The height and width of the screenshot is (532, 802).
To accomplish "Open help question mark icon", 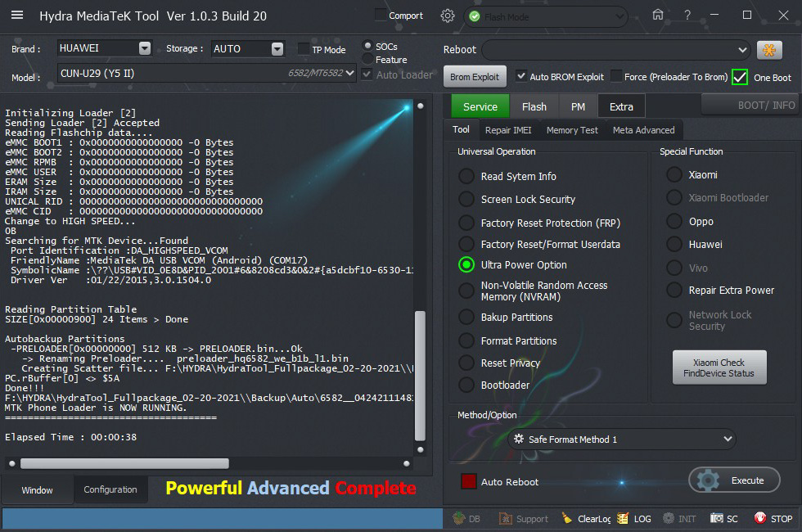I will tap(687, 16).
